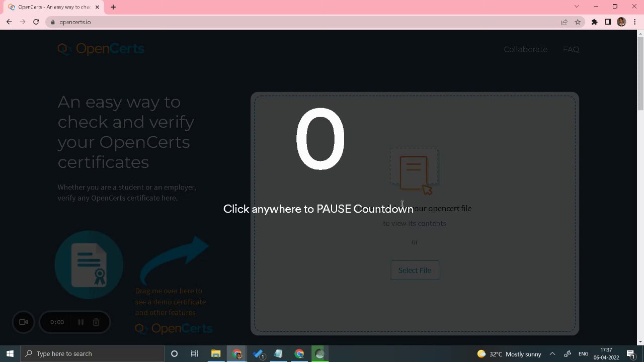Select the OpenCerts tab
The image size is (644, 362).
[x=54, y=7]
